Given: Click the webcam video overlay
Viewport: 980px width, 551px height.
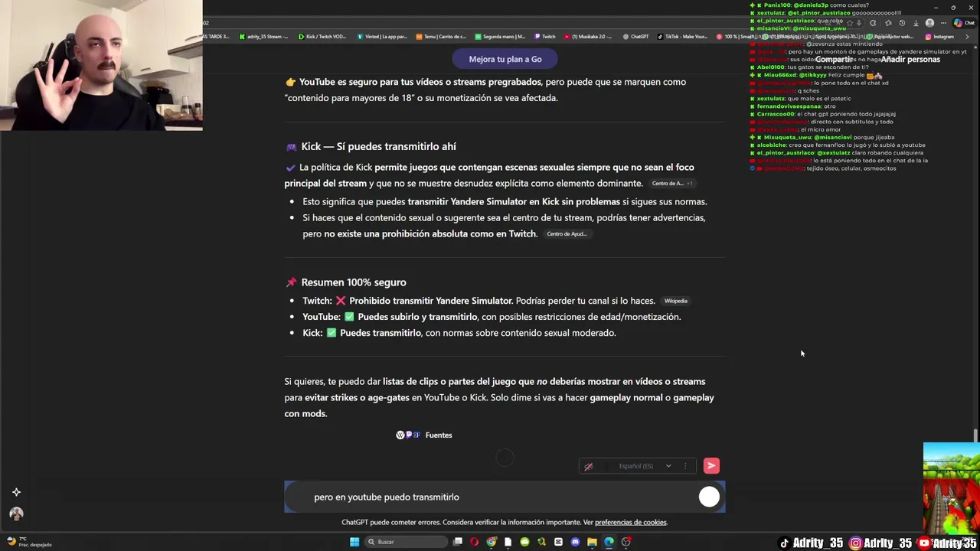Looking at the screenshot, I should click(x=101, y=65).
